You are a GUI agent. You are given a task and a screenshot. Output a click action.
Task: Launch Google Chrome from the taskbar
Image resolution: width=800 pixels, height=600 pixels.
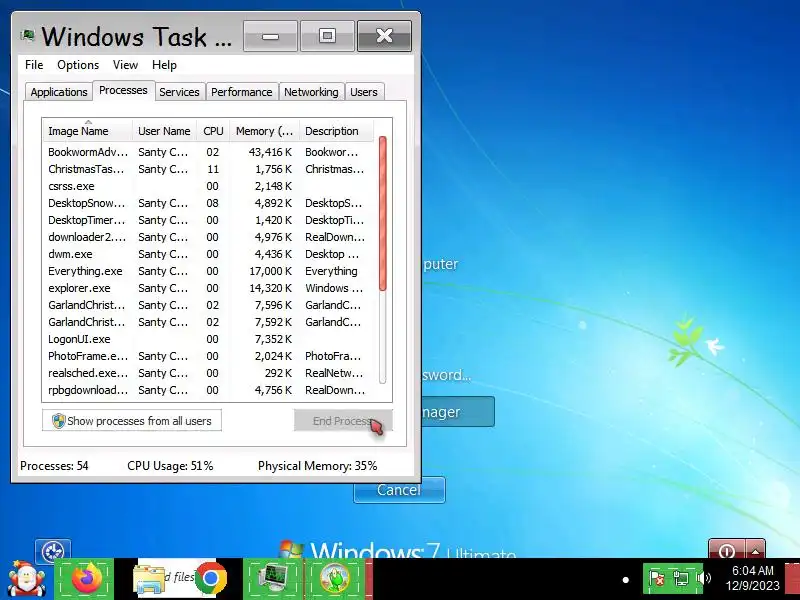211,579
